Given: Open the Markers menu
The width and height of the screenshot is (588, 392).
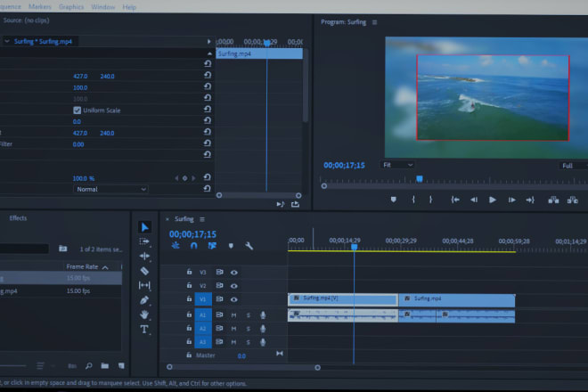Looking at the screenshot, I should (40, 7).
